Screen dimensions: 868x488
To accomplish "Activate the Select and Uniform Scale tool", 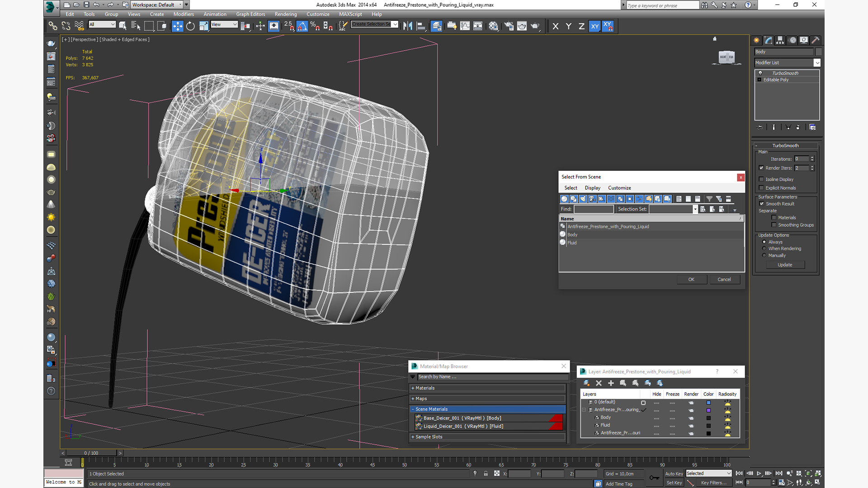I will coord(203,26).
